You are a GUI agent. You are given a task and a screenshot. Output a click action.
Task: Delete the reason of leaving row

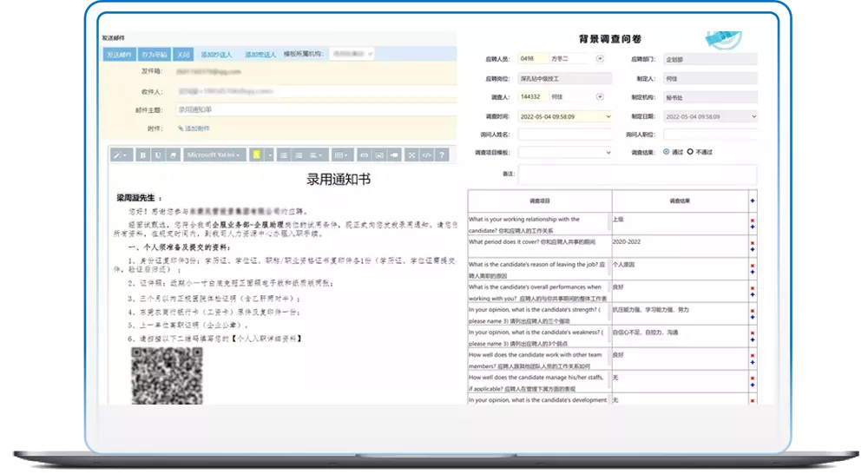point(753,266)
